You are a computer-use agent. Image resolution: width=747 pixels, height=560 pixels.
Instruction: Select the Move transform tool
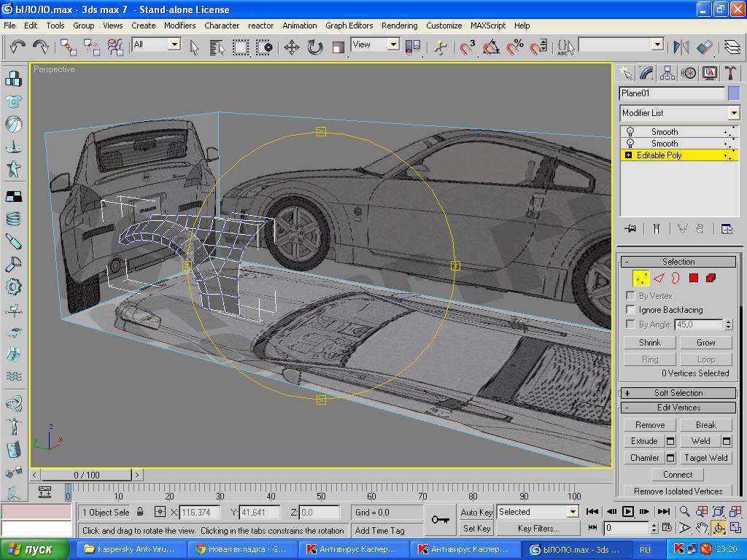pyautogui.click(x=291, y=47)
